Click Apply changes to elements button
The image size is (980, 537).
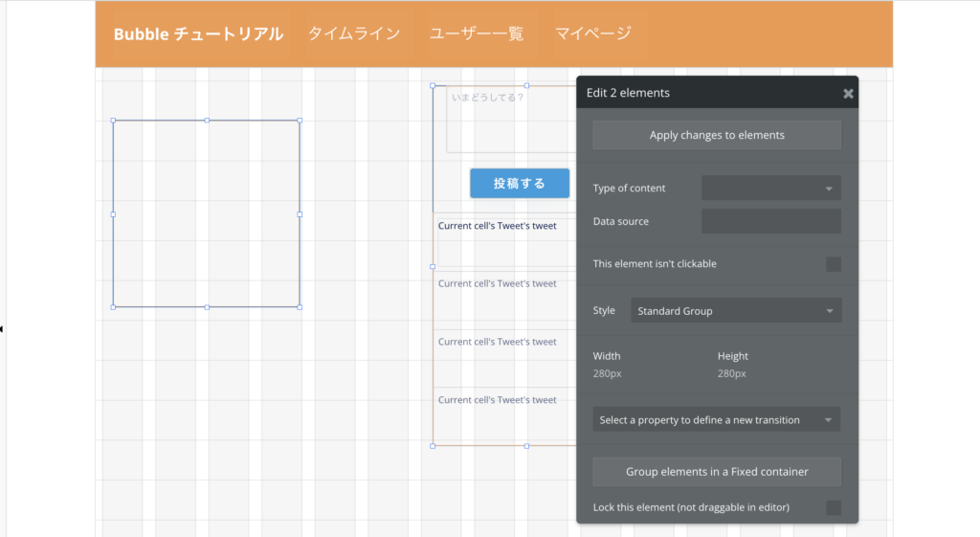[x=717, y=135]
